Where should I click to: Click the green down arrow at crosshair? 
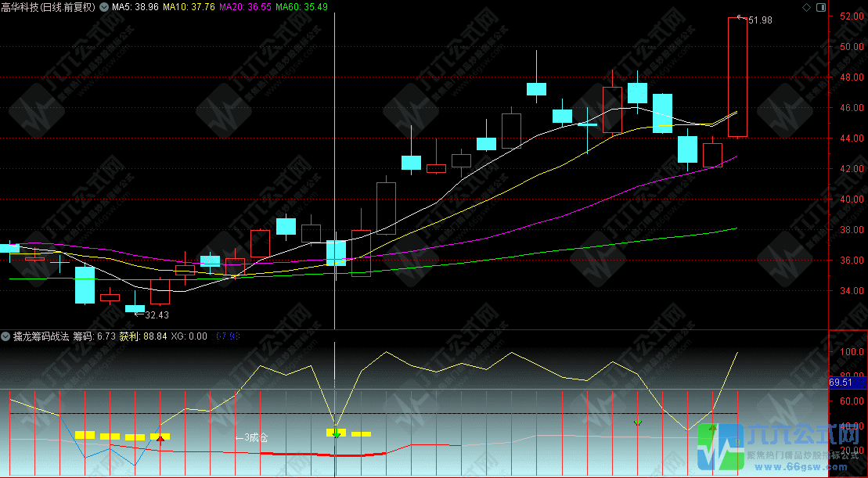tap(336, 433)
